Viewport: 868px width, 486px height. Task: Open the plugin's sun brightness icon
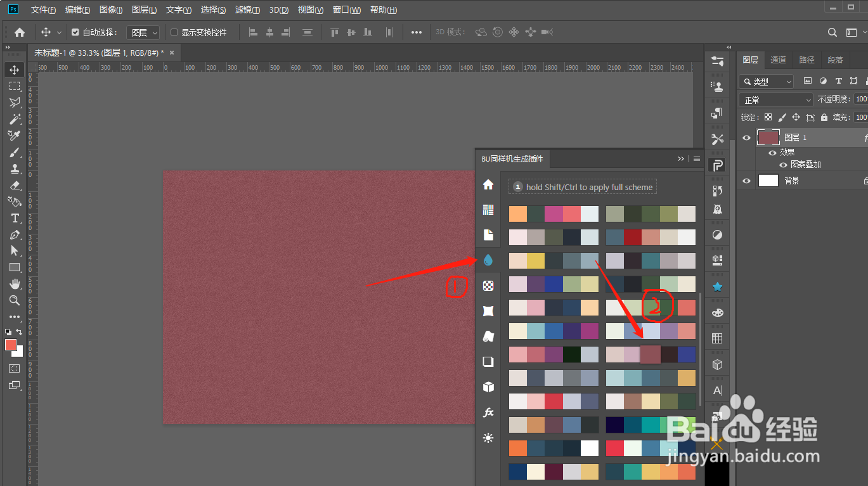(x=488, y=438)
